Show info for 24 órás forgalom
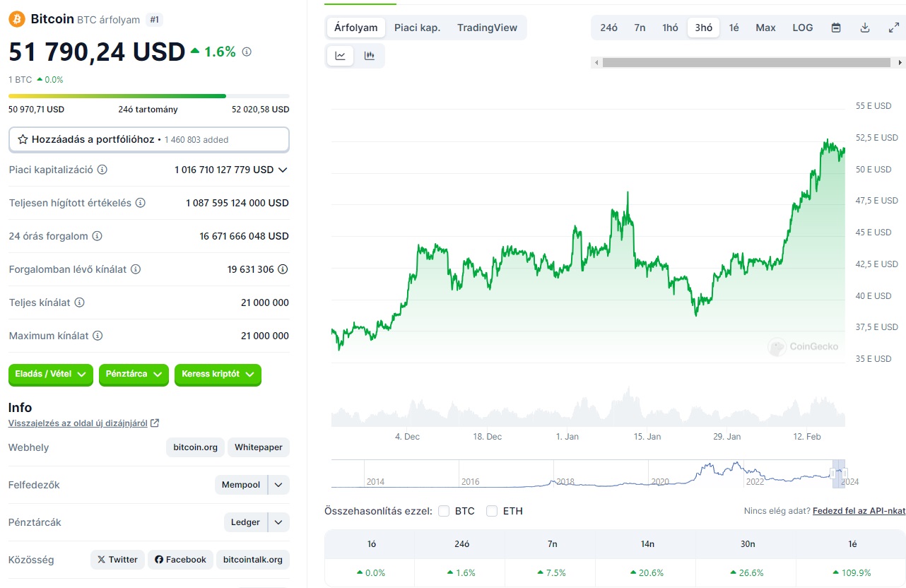 click(x=98, y=236)
